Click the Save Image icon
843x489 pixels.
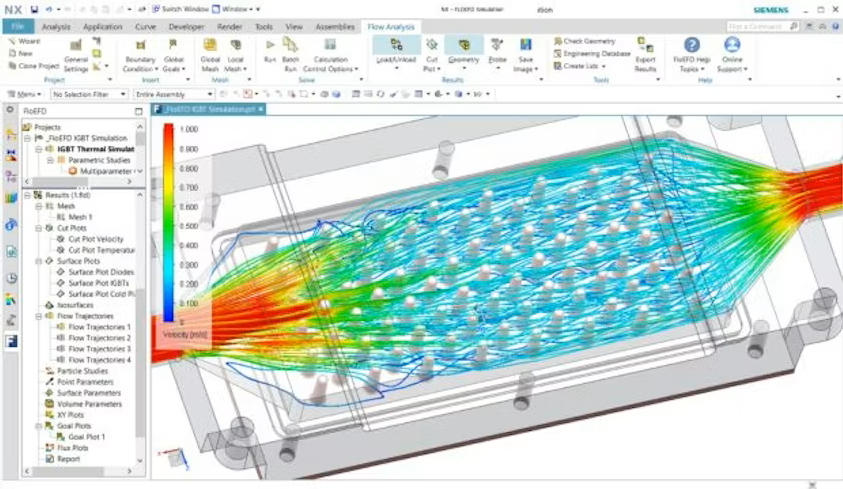pyautogui.click(x=526, y=46)
